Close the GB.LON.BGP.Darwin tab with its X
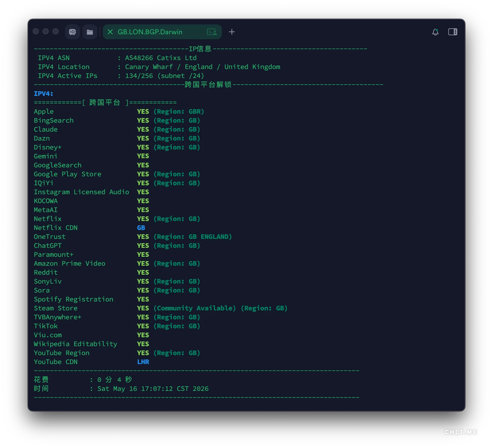The image size is (493, 448). click(x=110, y=32)
